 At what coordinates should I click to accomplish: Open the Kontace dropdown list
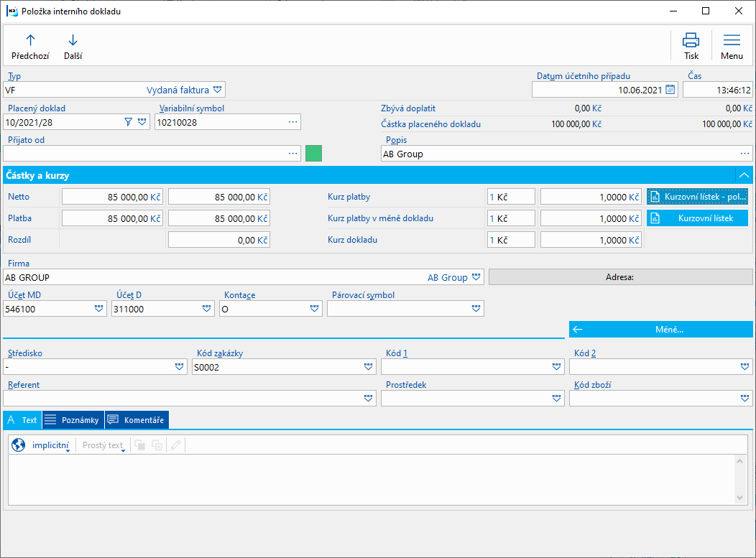point(314,308)
